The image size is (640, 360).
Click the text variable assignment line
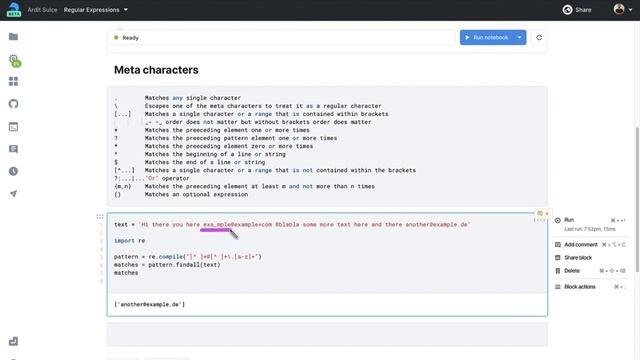[x=292, y=224]
